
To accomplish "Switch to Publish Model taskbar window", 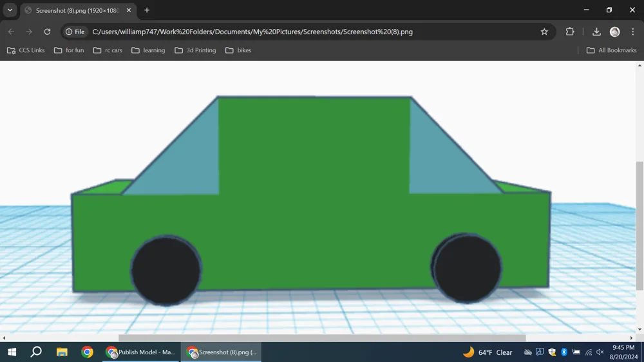I will [x=141, y=352].
